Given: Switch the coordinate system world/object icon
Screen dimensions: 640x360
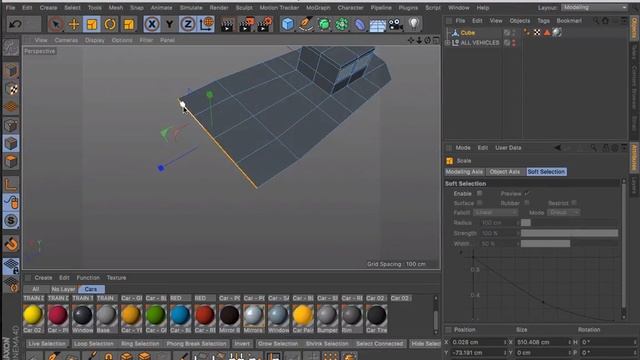Looking at the screenshot, I should pos(207,24).
